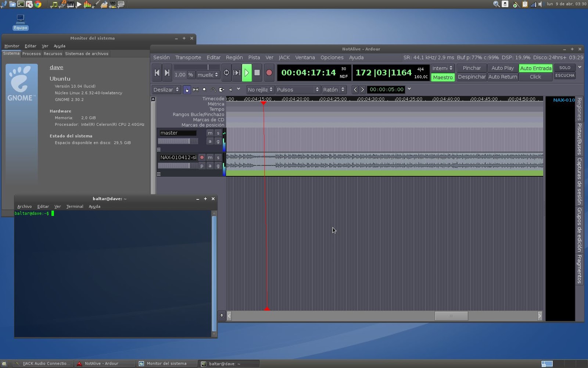The width and height of the screenshot is (588, 368).
Task: Click the master track name field
Action: 178,133
